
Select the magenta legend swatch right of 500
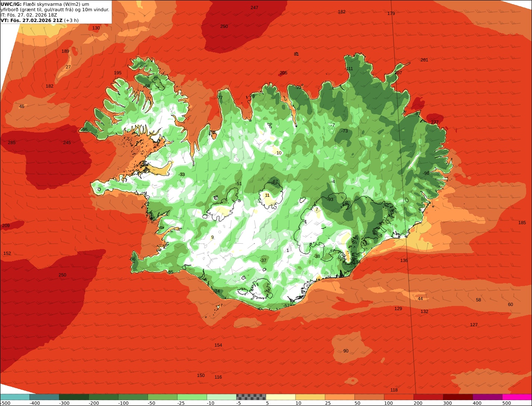(517, 397)
